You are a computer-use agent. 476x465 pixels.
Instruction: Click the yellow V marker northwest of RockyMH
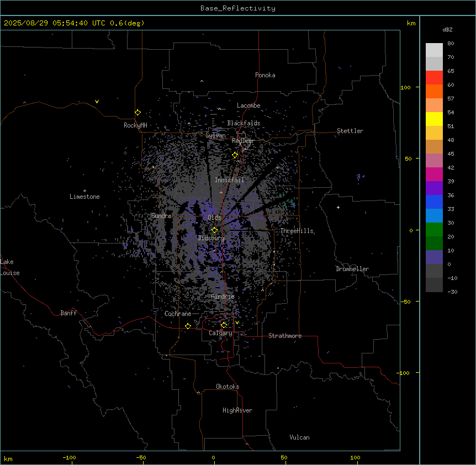[97, 102]
